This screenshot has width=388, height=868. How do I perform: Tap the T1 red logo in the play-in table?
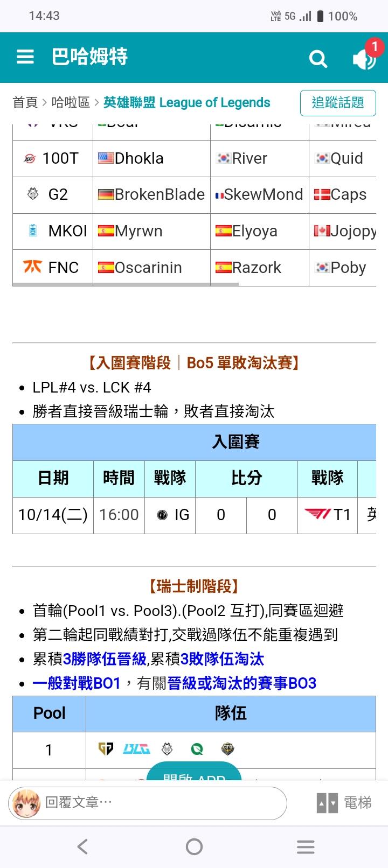(x=317, y=515)
